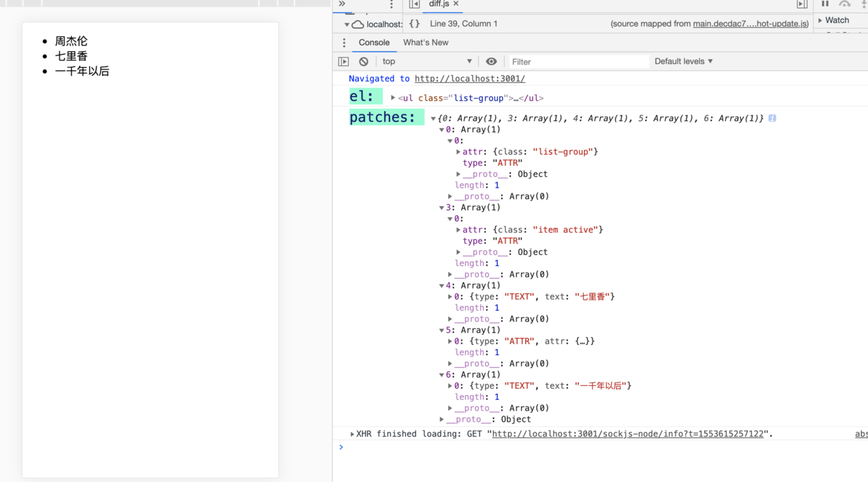Collapse the patches object root
This screenshot has width=868, height=482.
coord(433,118)
